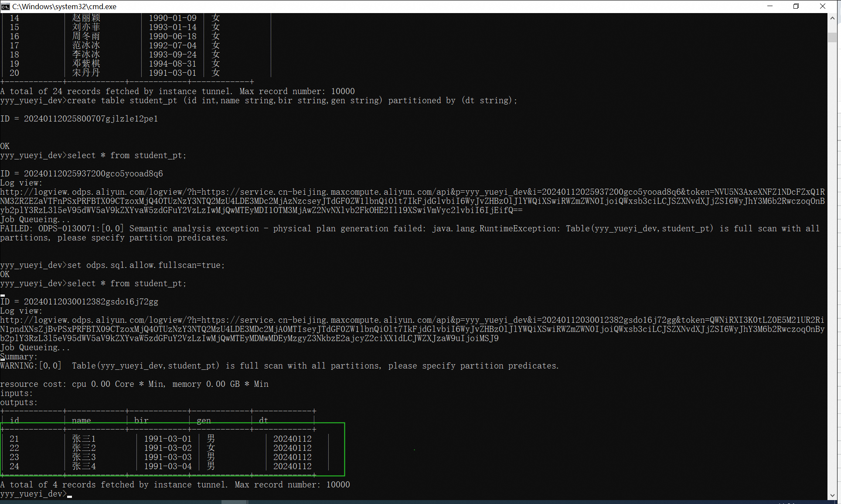The image size is (841, 504).
Task: Click the '24 records fetched' summary line
Action: (x=178, y=91)
